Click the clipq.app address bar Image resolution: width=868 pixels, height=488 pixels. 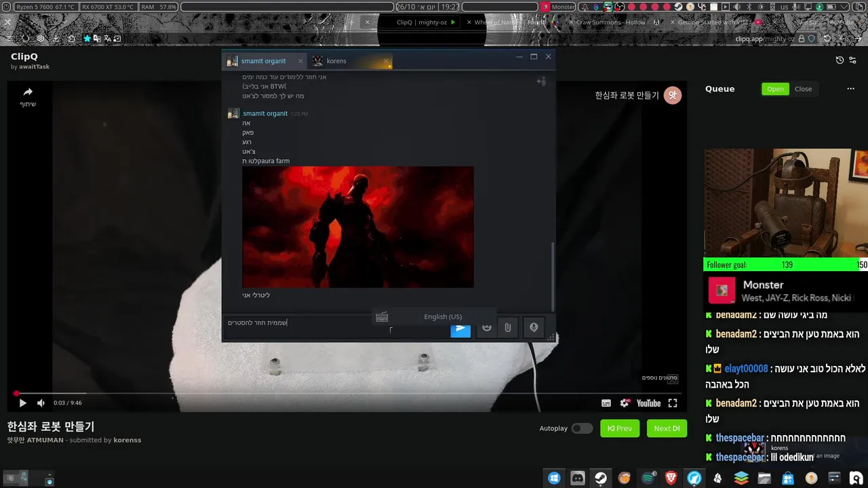(765, 39)
